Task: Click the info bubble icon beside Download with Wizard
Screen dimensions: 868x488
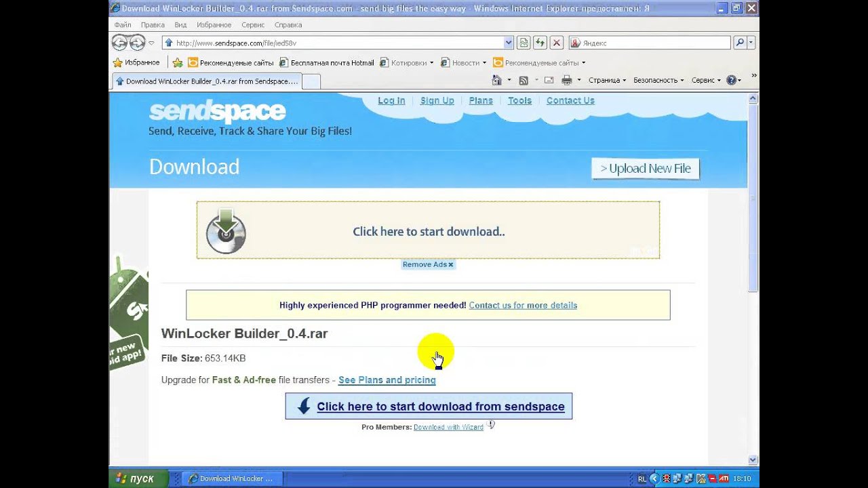Action: [491, 425]
